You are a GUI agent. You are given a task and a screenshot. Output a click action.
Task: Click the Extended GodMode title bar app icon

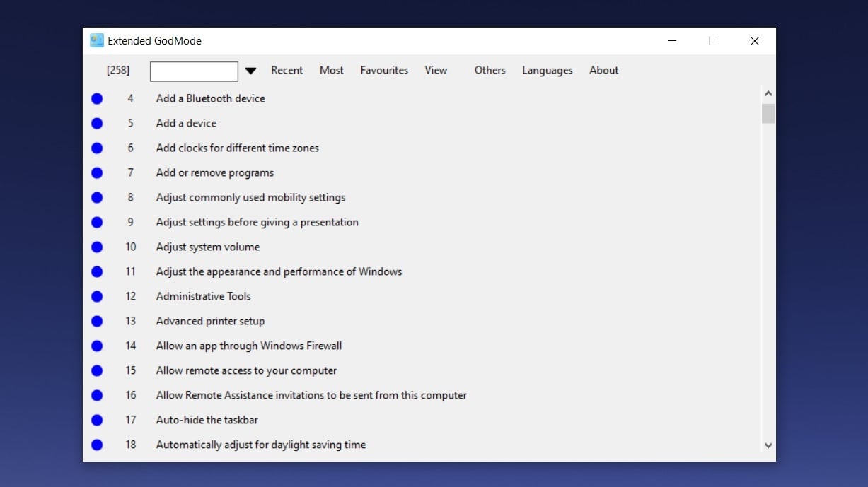point(97,41)
